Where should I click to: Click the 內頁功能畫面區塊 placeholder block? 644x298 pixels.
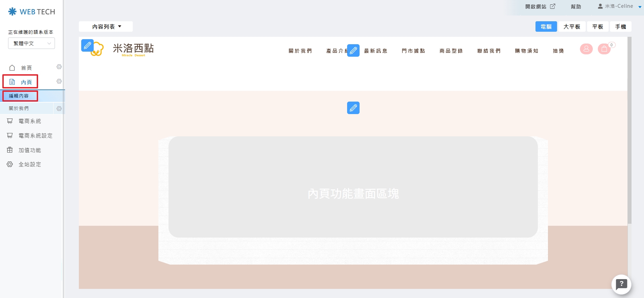[353, 187]
